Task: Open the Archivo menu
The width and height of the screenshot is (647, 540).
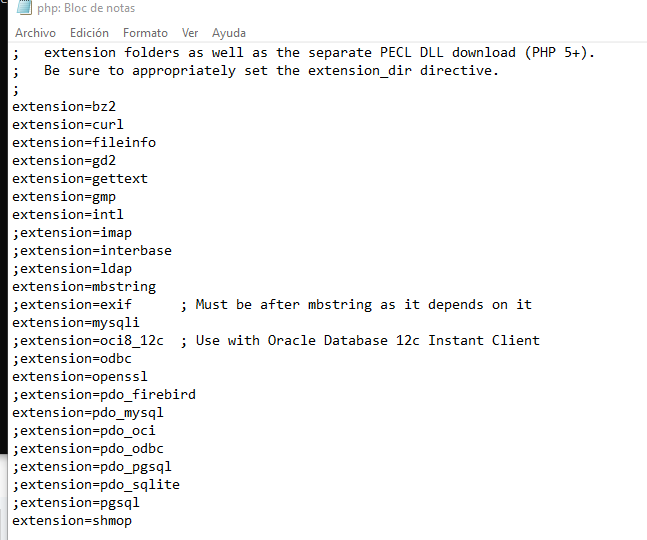Action: [x=35, y=33]
